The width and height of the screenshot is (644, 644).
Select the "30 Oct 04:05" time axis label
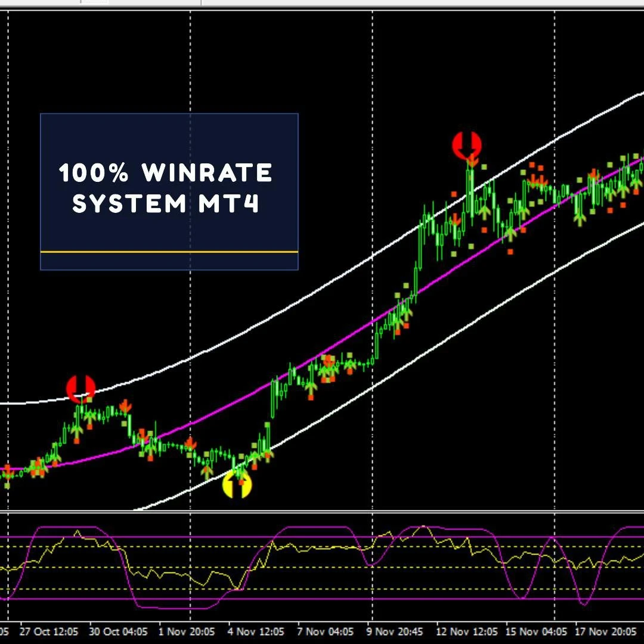pyautogui.click(x=119, y=631)
